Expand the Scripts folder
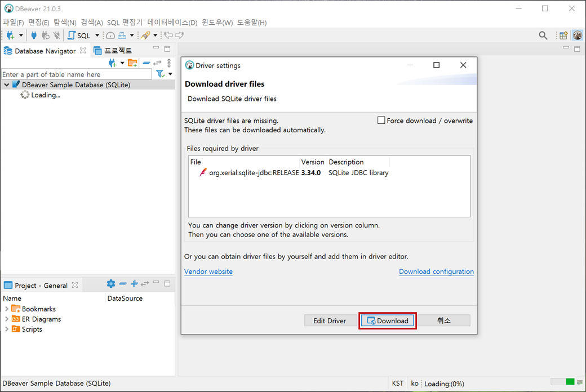Screen dimensions: 586x392 point(7,329)
